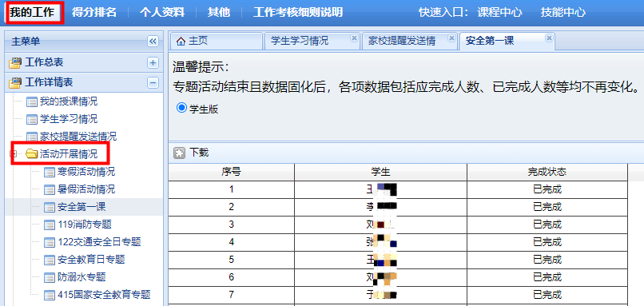Open 415国家安全教育专题 tree item
Image resolution: width=644 pixels, height=306 pixels.
tap(104, 294)
